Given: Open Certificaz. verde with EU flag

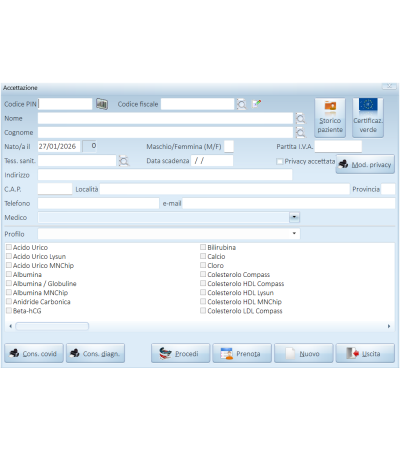Looking at the screenshot, I should (x=368, y=118).
